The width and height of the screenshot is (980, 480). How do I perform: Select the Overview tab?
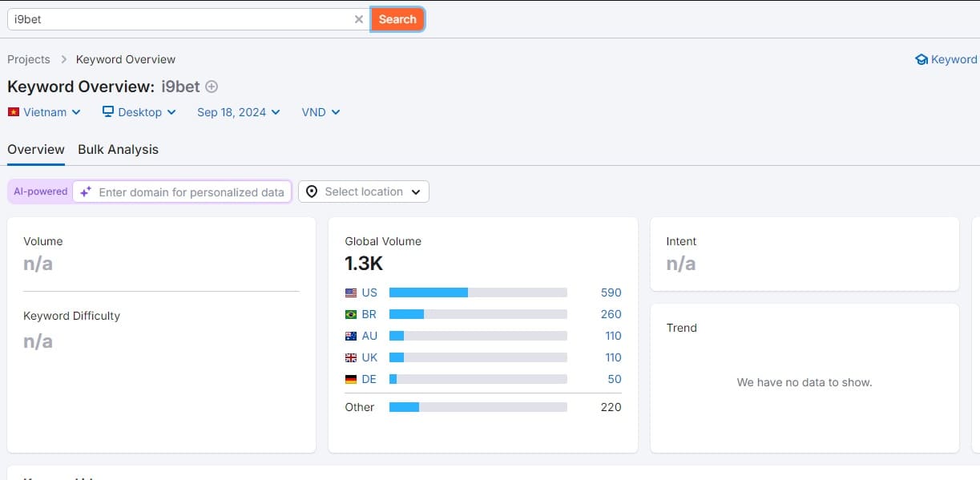point(36,149)
